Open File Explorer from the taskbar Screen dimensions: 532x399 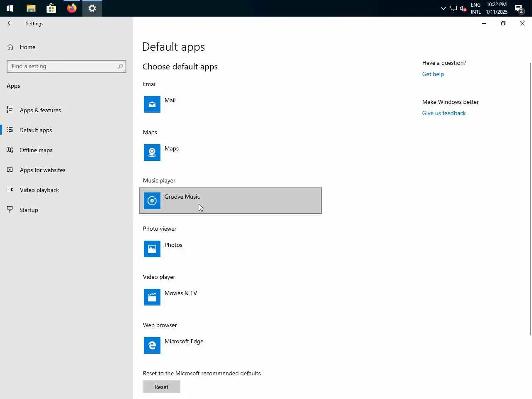tap(31, 8)
